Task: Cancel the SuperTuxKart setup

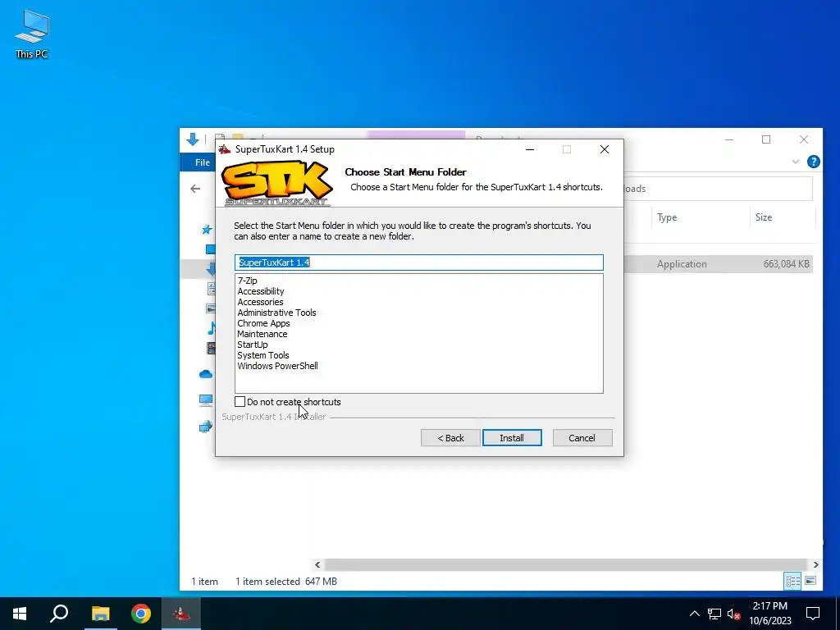Action: point(582,438)
